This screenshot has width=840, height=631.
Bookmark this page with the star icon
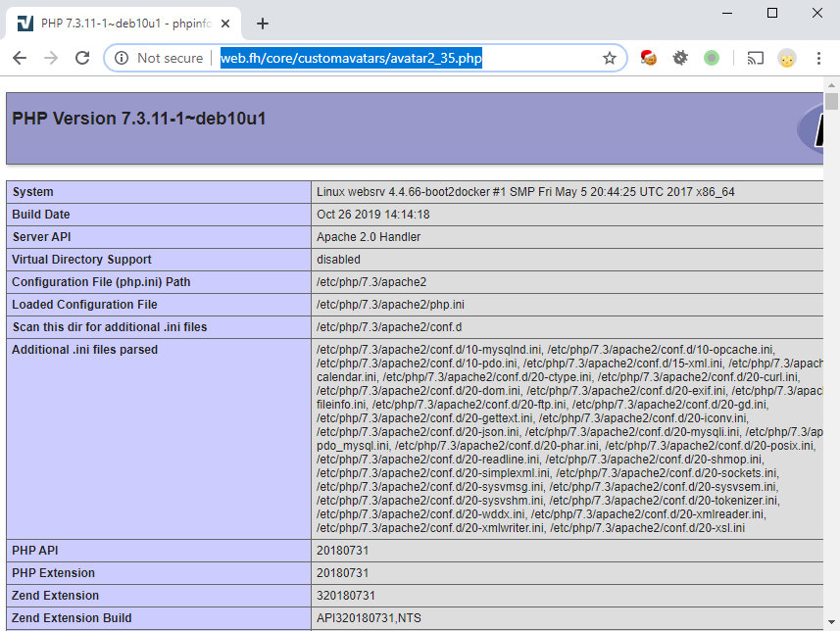point(610,58)
